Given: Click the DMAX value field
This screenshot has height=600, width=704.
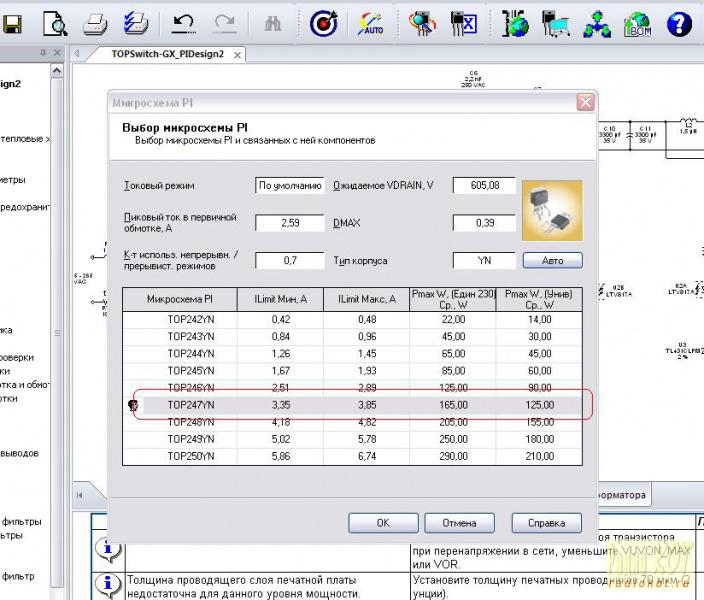Looking at the screenshot, I should (483, 223).
